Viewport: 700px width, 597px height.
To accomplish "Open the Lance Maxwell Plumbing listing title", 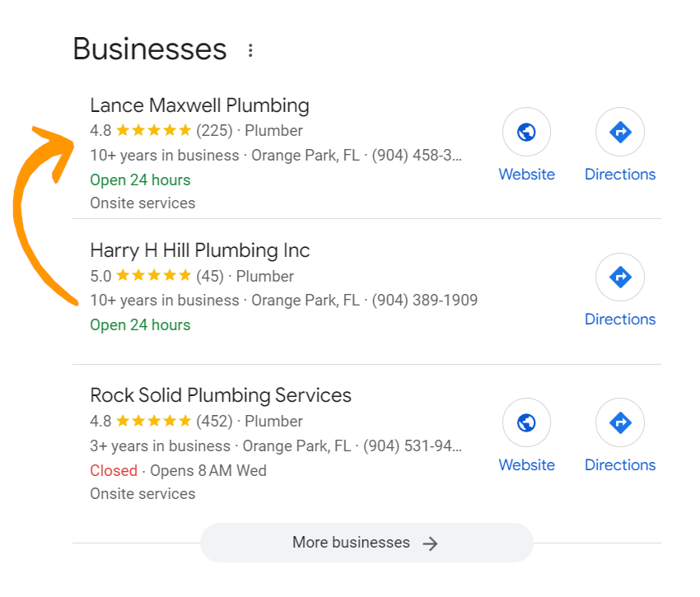I will 199,105.
